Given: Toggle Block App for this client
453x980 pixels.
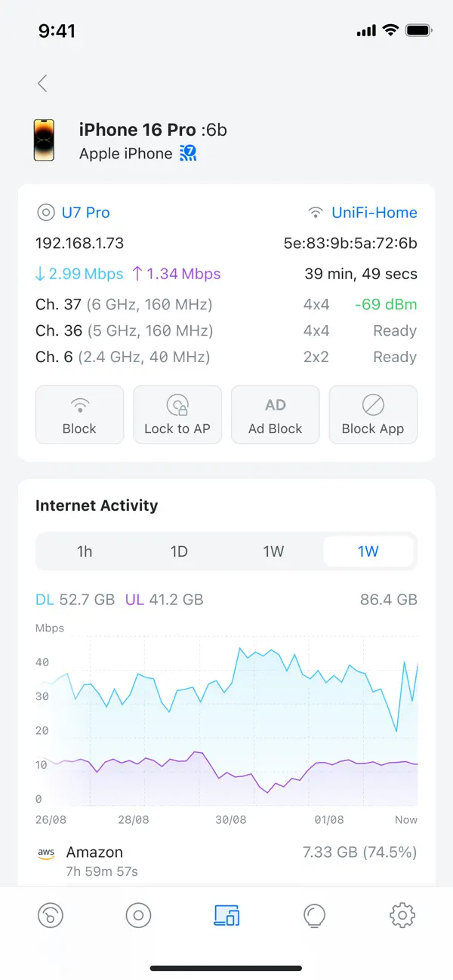Looking at the screenshot, I should point(373,413).
